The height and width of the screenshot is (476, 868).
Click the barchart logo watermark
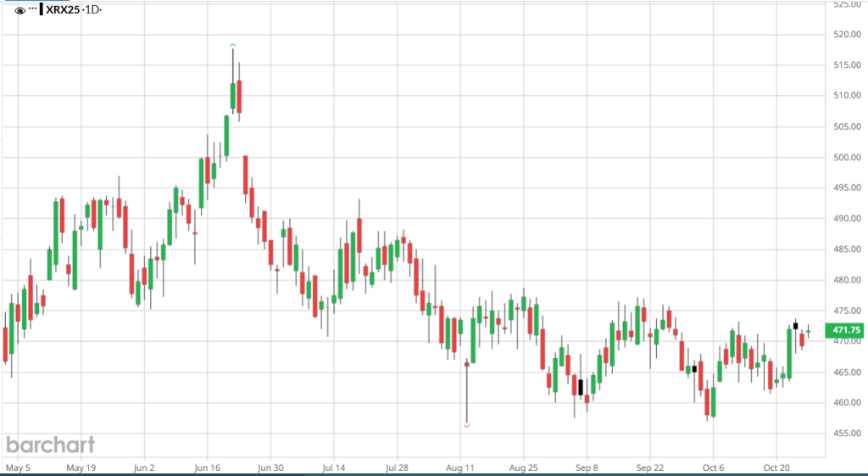pos(50,445)
